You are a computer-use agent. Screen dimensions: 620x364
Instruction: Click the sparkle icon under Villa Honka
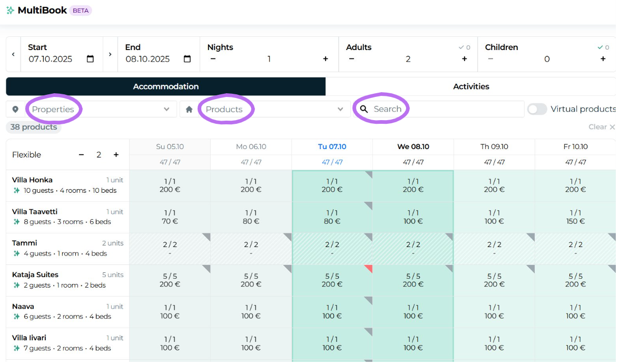pyautogui.click(x=16, y=191)
